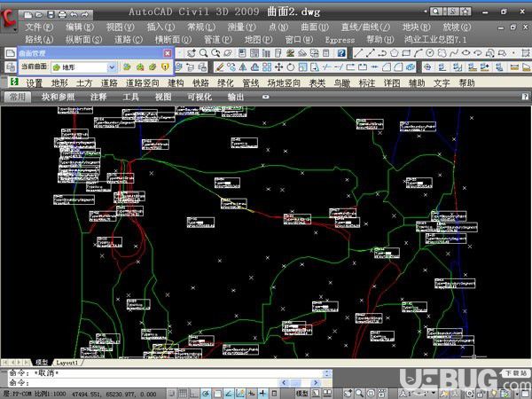Expand the application menu arrow under red logo
The image size is (532, 399).
[14, 30]
